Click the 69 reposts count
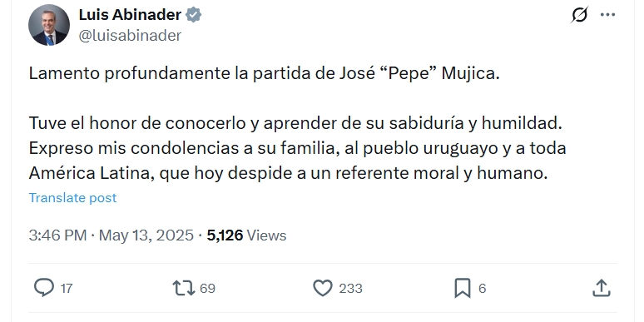The height and width of the screenshot is (322, 644). click(207, 289)
